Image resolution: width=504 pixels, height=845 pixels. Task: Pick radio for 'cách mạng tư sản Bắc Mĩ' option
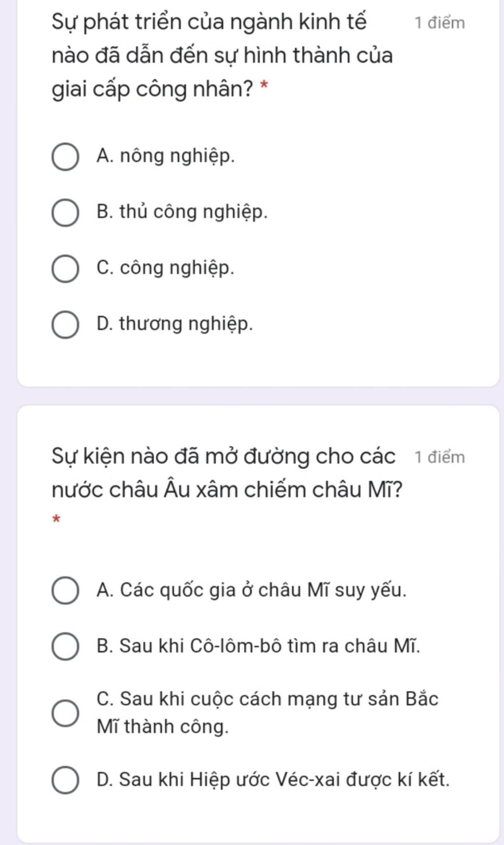(65, 713)
